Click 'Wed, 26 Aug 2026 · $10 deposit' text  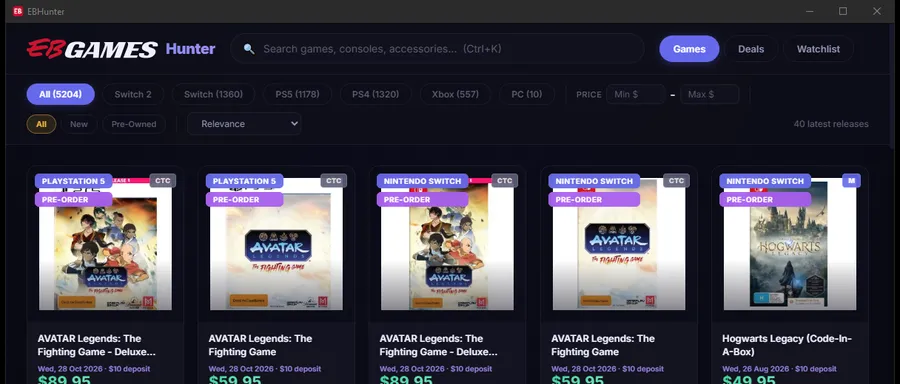(x=779, y=369)
